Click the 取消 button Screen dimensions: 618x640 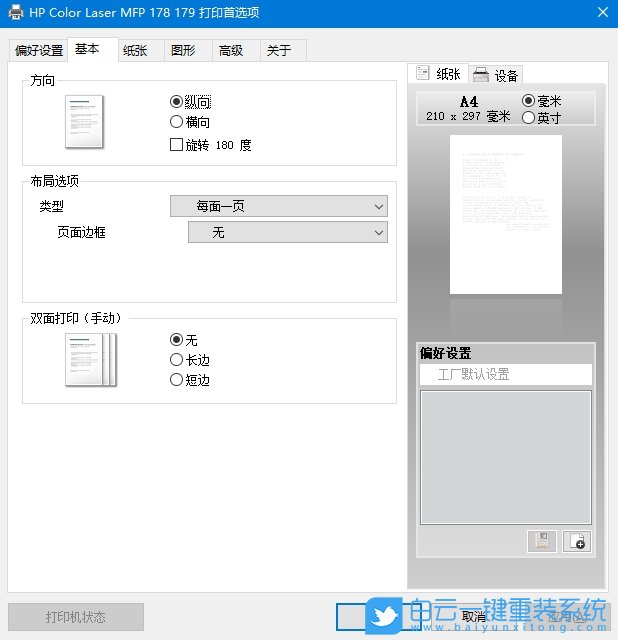point(474,616)
